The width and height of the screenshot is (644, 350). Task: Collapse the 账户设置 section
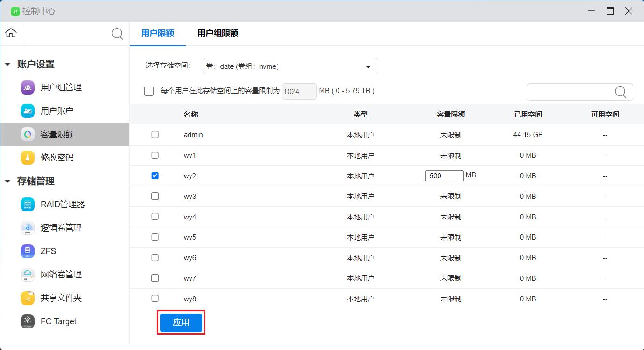click(x=7, y=64)
